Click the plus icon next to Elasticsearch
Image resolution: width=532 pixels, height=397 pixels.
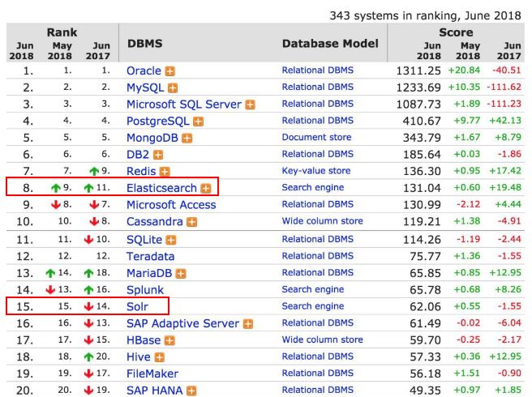coord(206,189)
